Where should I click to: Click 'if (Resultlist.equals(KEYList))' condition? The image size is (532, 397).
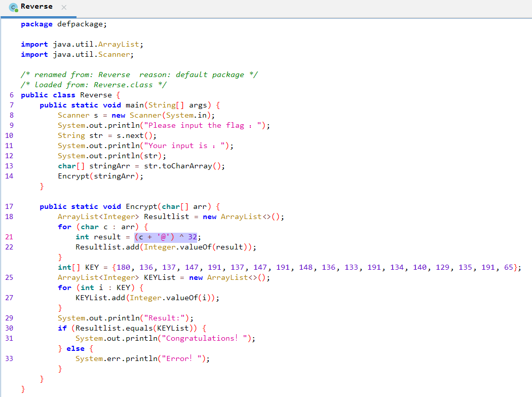(x=132, y=328)
